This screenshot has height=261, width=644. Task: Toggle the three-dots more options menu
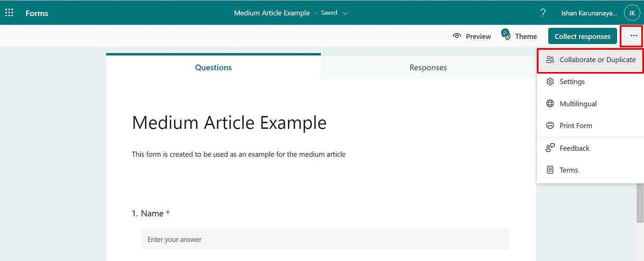click(x=634, y=36)
